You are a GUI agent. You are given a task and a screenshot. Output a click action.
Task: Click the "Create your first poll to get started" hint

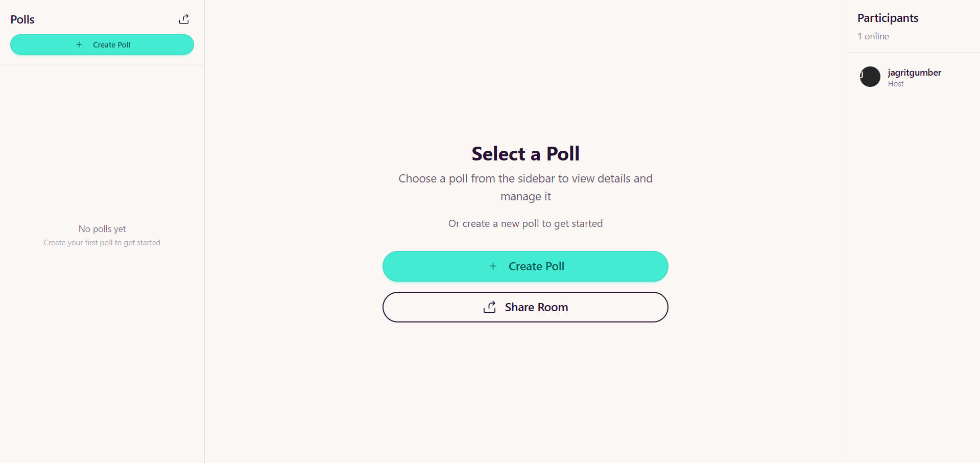click(102, 243)
